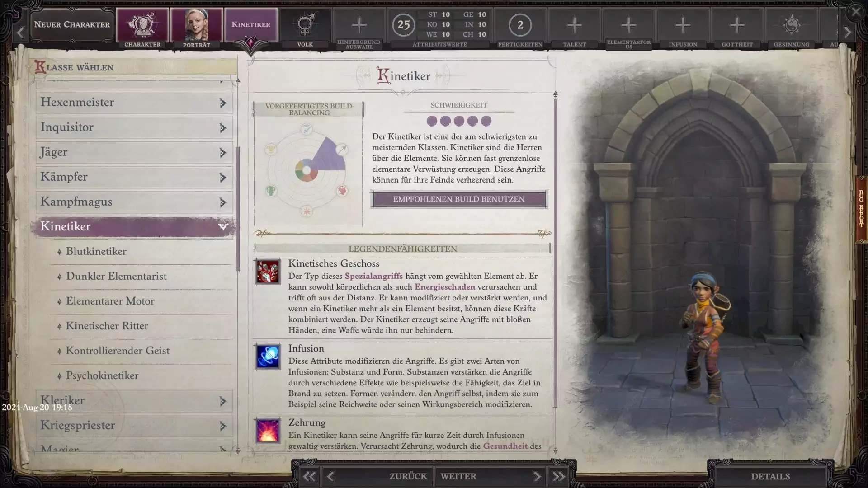868x488 pixels.
Task: Click the melee sword icon on build chart
Action: 307,130
